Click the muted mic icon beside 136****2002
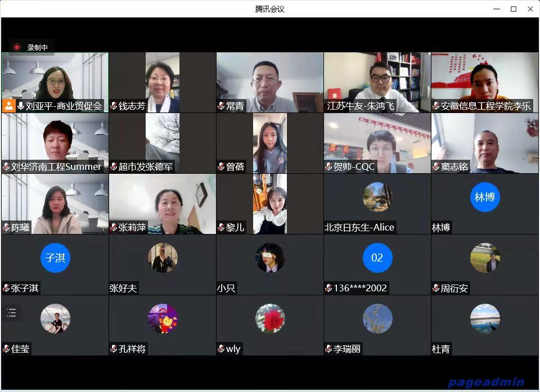This screenshot has height=392, width=540. (x=328, y=288)
